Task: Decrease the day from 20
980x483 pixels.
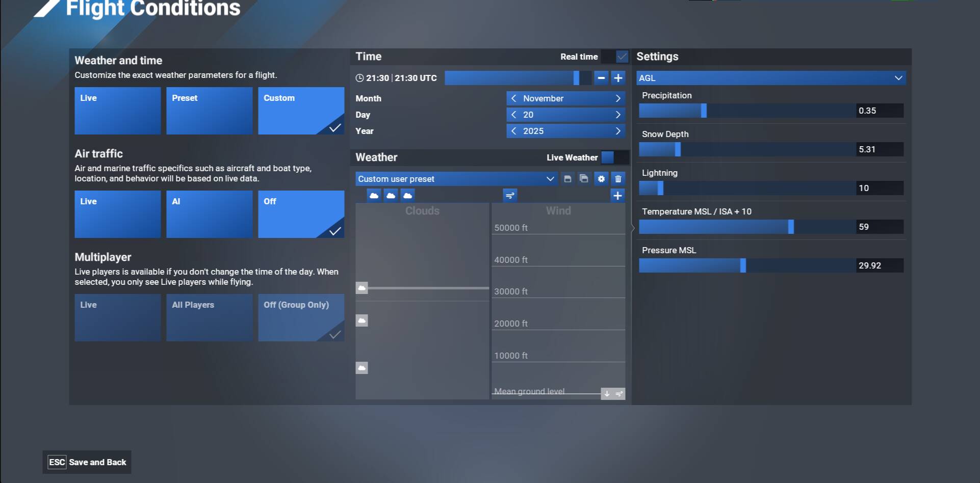Action: pyautogui.click(x=514, y=115)
